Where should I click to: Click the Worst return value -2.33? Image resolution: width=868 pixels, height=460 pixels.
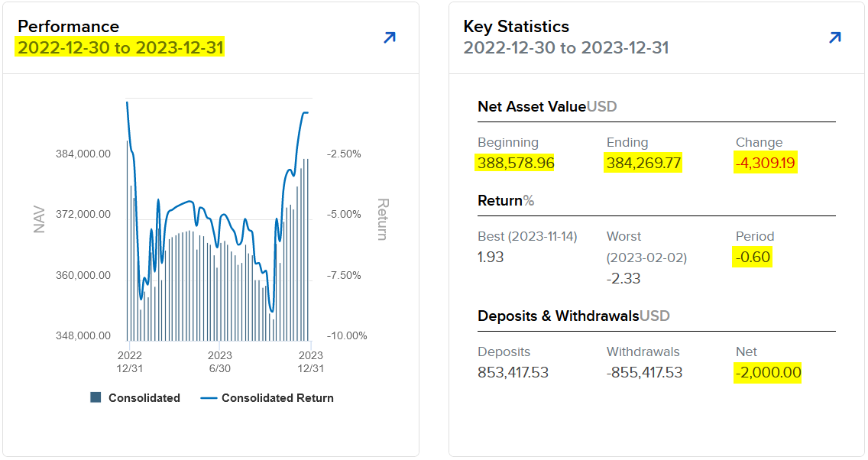(623, 278)
